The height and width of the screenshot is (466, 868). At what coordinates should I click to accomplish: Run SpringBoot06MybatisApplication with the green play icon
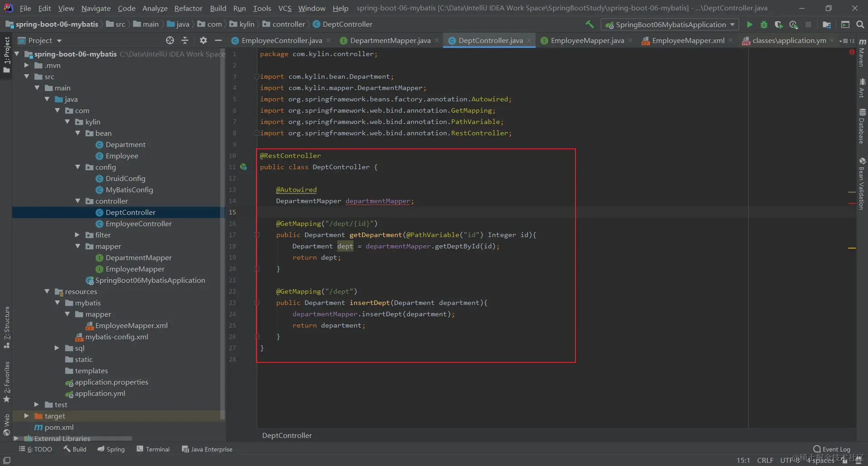click(750, 24)
